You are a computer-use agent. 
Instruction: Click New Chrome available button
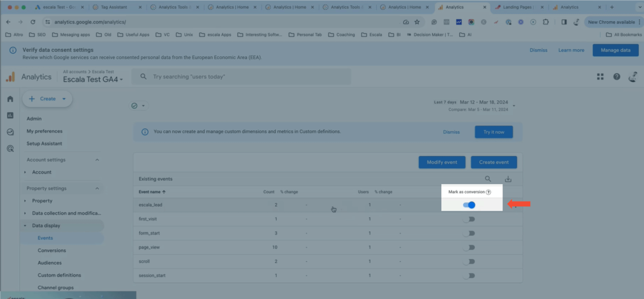(614, 22)
